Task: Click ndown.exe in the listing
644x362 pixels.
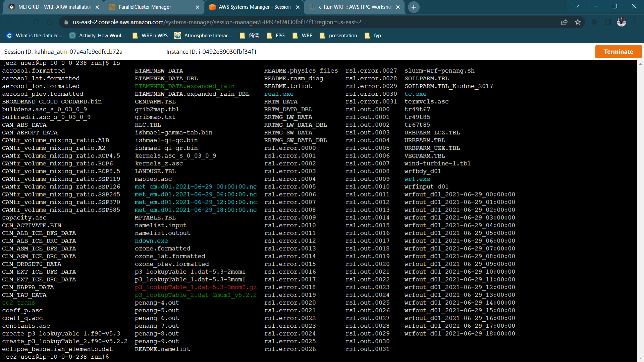Action: (x=151, y=241)
